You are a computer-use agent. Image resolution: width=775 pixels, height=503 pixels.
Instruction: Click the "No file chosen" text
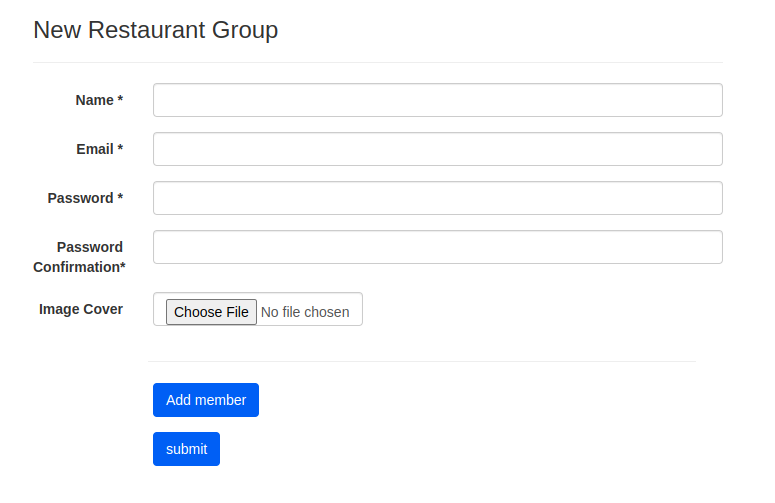pyautogui.click(x=305, y=312)
